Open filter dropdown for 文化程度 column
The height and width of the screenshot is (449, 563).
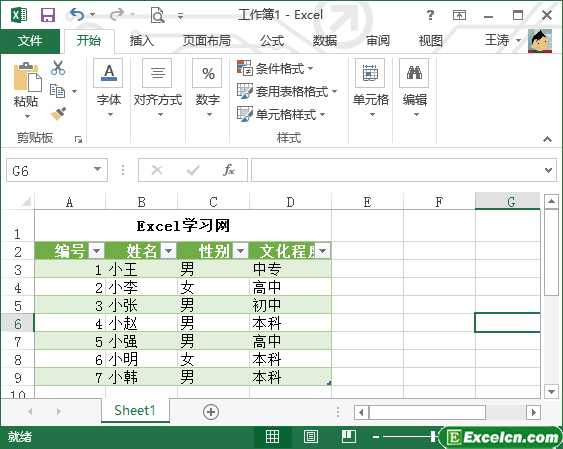[322, 251]
